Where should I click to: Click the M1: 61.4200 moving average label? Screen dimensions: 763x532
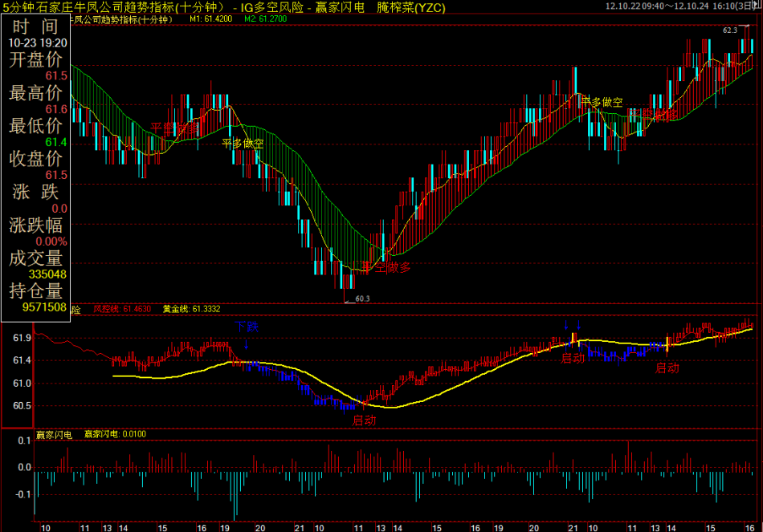click(211, 18)
